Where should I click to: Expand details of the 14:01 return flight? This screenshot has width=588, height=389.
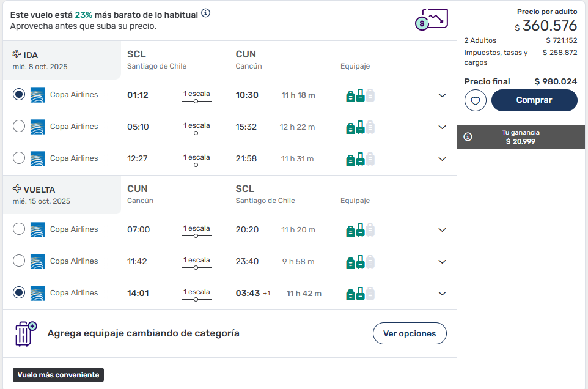pyautogui.click(x=442, y=294)
